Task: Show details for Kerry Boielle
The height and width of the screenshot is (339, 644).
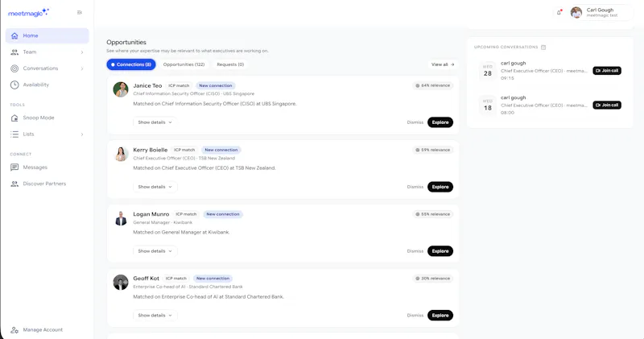Action: point(155,187)
